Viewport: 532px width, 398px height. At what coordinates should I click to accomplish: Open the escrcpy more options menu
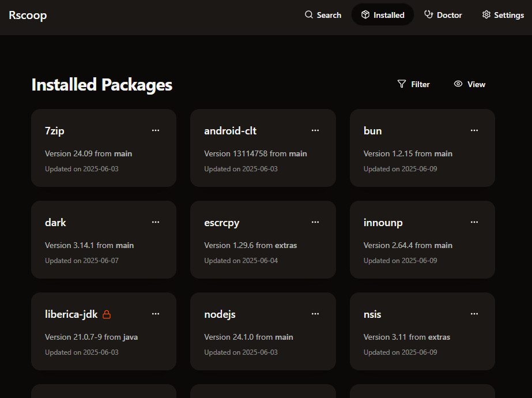pyautogui.click(x=315, y=222)
